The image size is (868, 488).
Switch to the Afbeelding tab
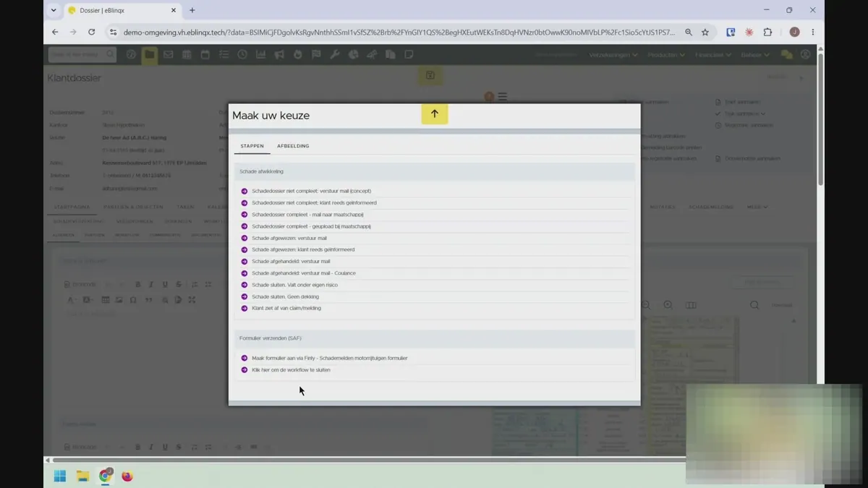[x=293, y=146]
